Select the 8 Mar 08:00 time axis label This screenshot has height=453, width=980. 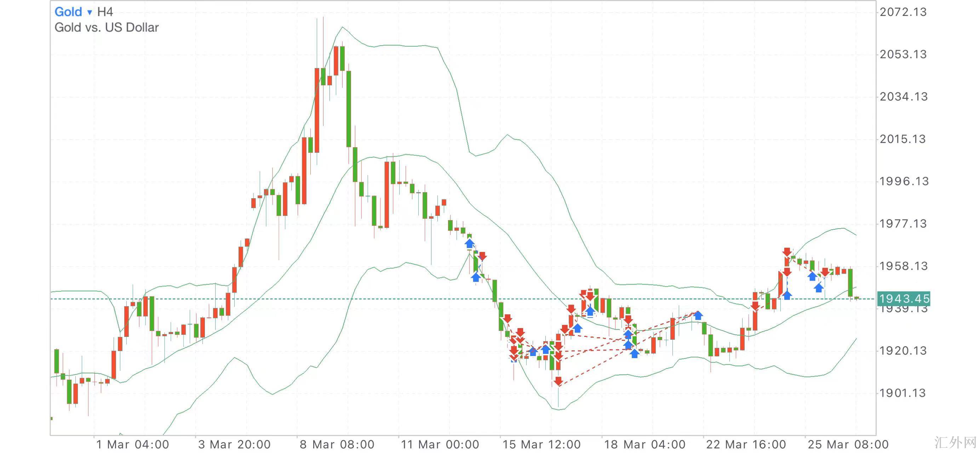click(x=337, y=444)
